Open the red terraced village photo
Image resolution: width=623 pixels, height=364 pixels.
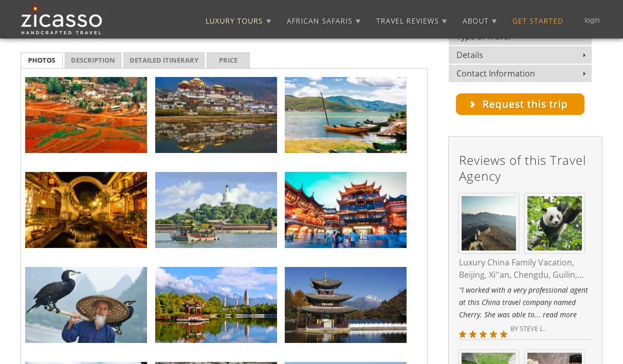(x=86, y=115)
